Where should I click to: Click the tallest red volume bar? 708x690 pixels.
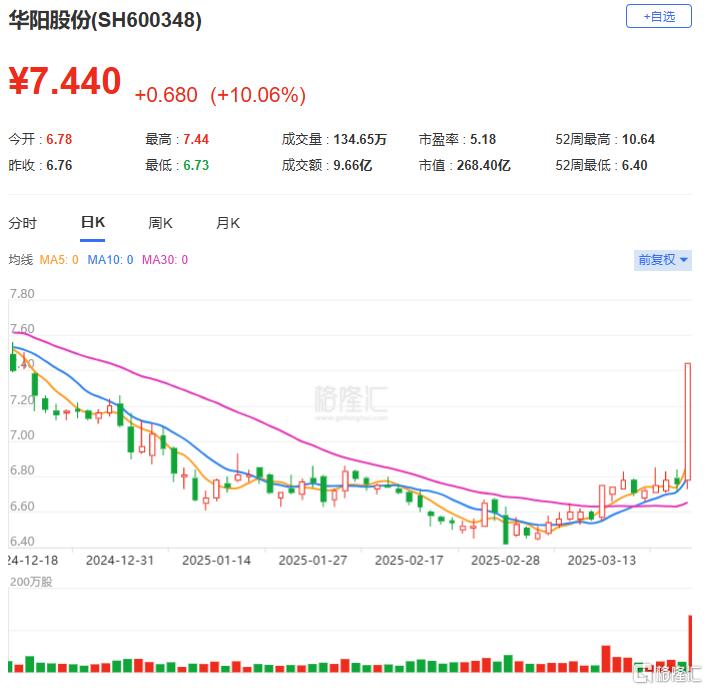(x=690, y=643)
